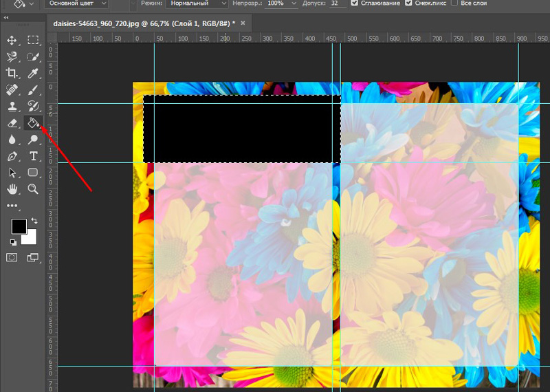550x392 pixels.
Task: Select the Move tool
Action: (12, 41)
